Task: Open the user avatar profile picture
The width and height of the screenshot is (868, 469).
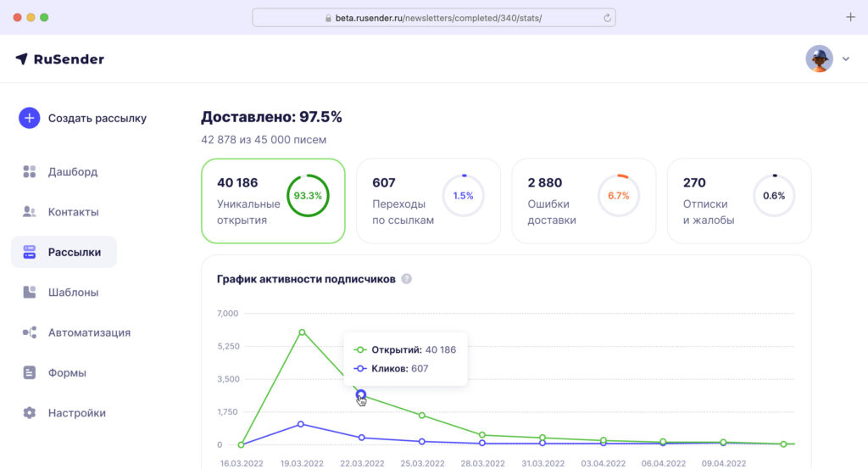Action: click(819, 59)
